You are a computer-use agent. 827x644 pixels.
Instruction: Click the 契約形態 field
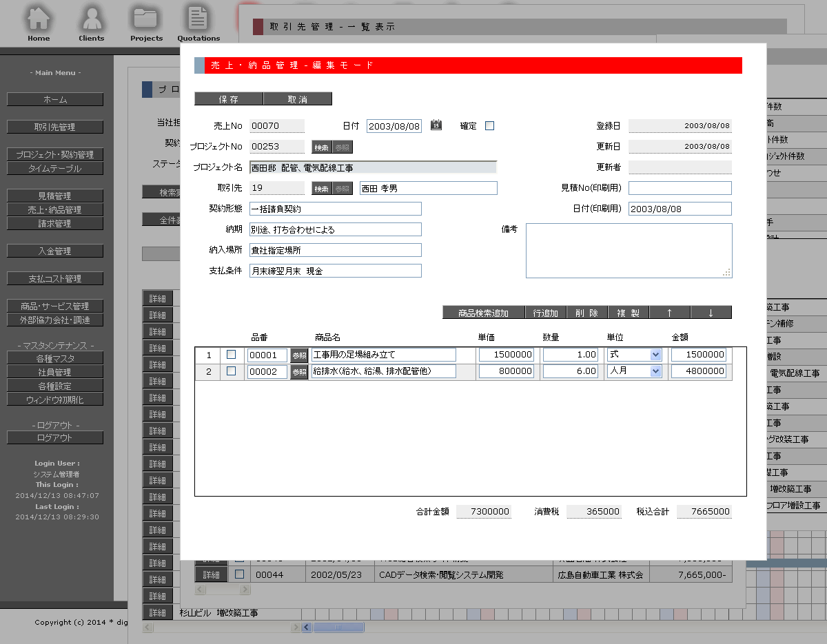336,209
